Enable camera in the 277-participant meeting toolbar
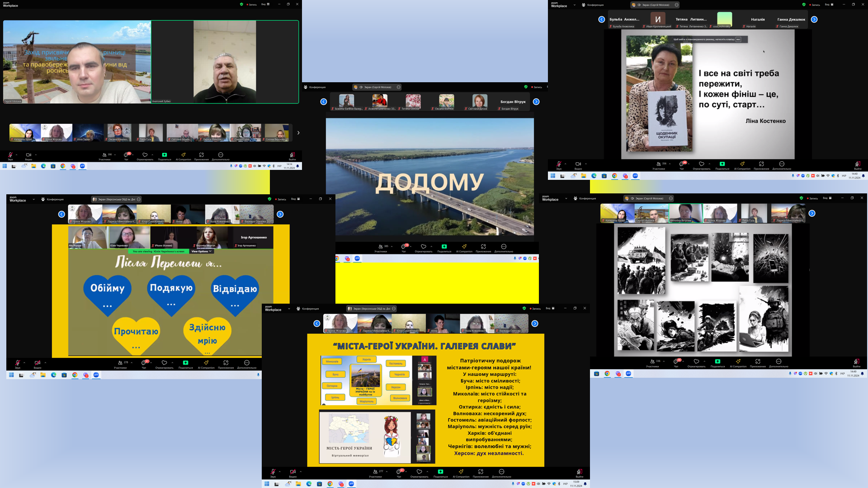868x488 pixels. 292,472
